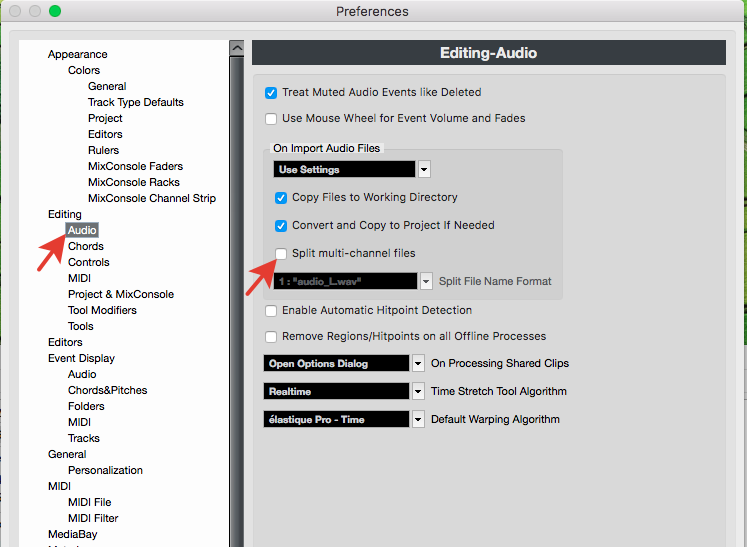This screenshot has width=747, height=547.
Task: Click the Use Settings combo field
Action: (x=344, y=169)
